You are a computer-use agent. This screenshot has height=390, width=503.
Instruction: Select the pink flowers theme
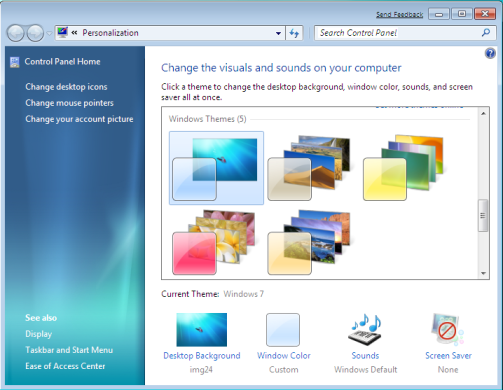point(214,242)
